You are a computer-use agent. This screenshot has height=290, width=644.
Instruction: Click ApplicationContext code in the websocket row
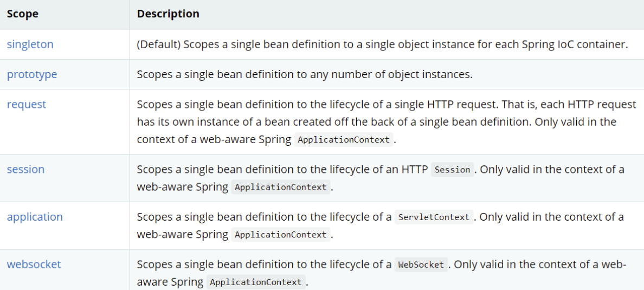(255, 282)
